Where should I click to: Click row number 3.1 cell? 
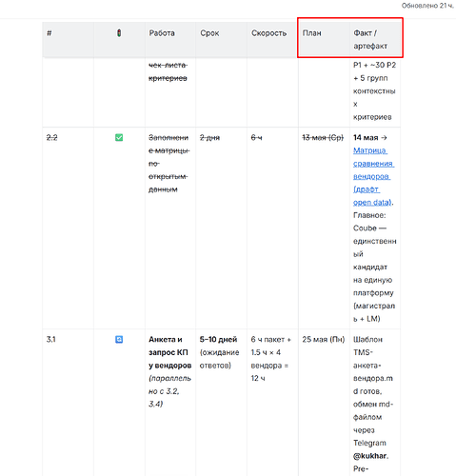[x=51, y=340]
